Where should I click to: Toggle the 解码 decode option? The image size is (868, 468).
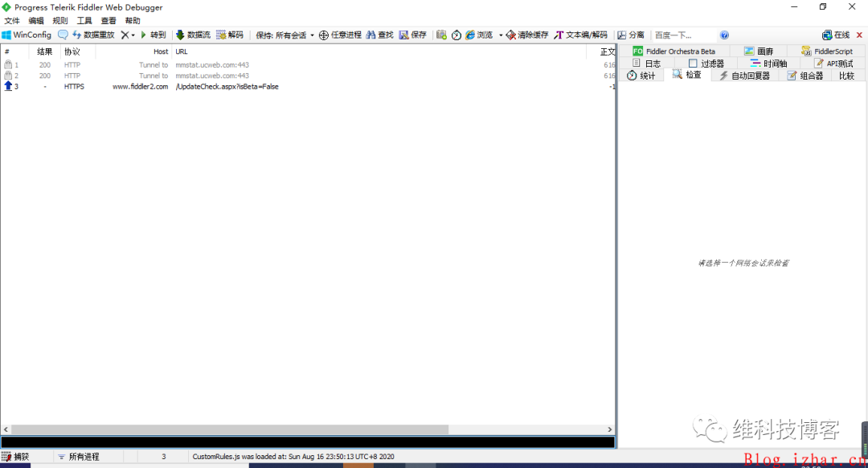[x=230, y=35]
